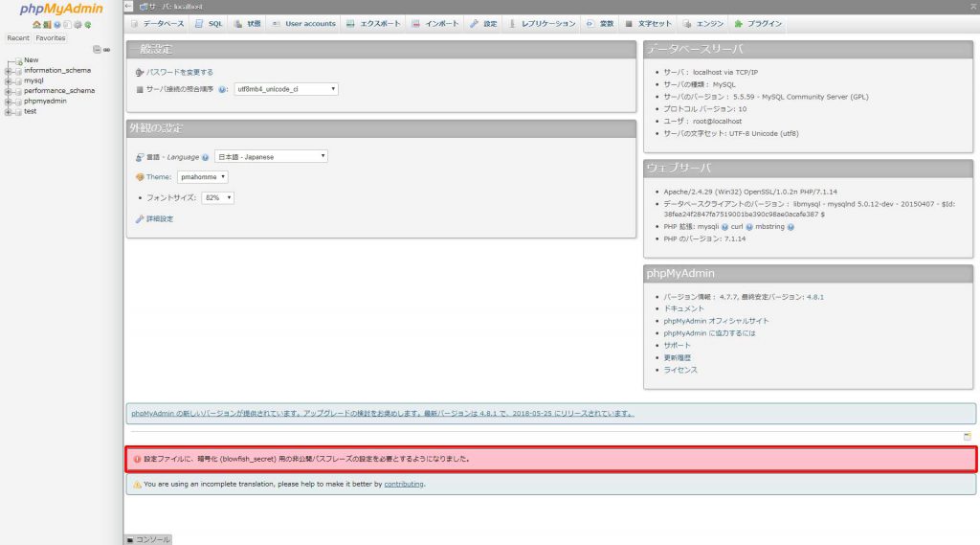This screenshot has width=980, height=545.
Task: Open the 変数 variables tab
Action: coord(600,24)
